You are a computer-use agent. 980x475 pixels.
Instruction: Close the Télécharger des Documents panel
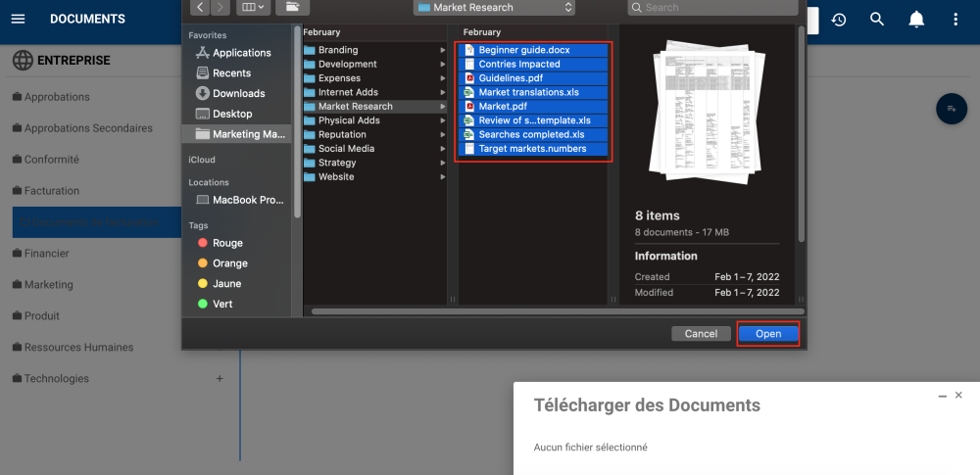[x=958, y=395]
